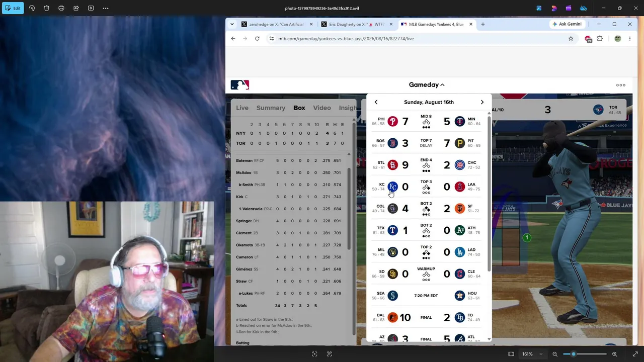Print the image from Photos toolbar
The height and width of the screenshot is (362, 644).
[x=61, y=8]
